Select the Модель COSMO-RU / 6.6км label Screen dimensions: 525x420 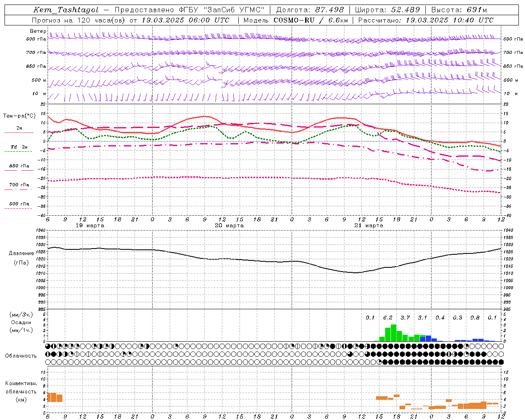click(x=295, y=20)
